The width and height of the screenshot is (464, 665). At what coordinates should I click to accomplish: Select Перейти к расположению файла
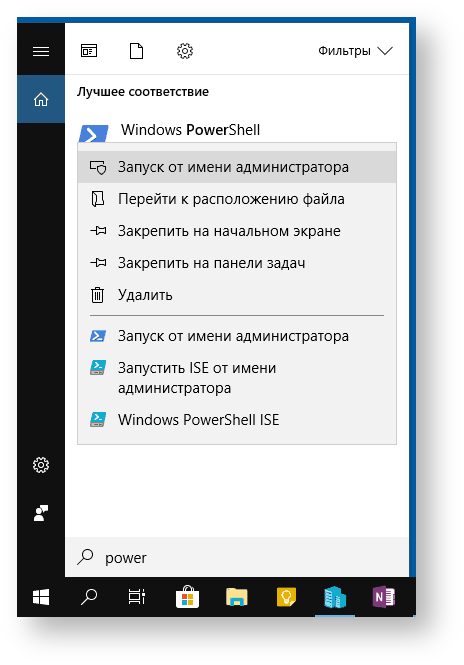tap(237, 199)
